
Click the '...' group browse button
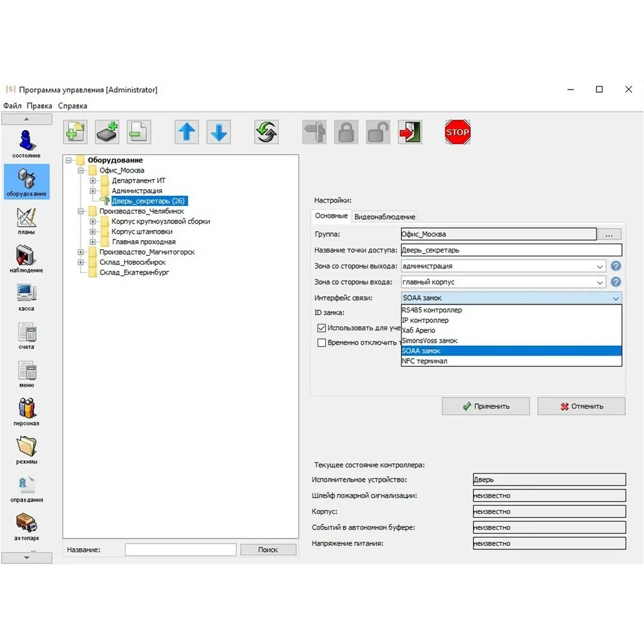609,234
